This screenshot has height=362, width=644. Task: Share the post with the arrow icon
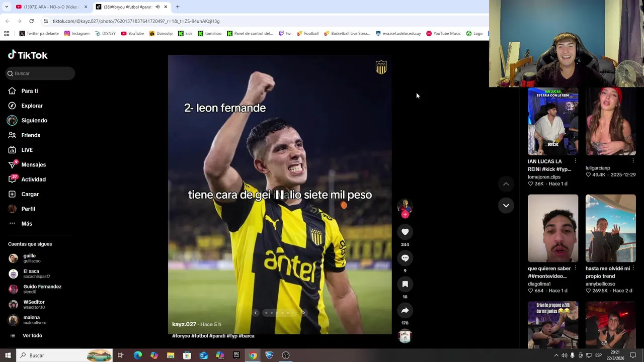(x=405, y=310)
